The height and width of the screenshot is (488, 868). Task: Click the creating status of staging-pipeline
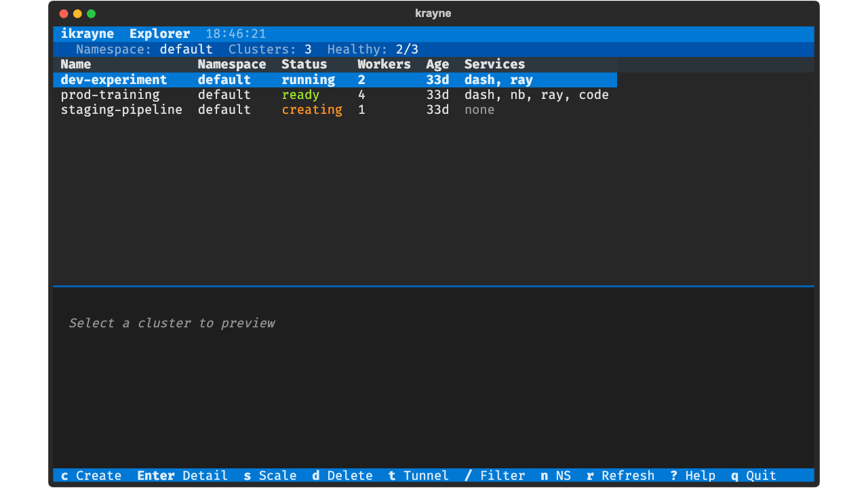tap(312, 110)
